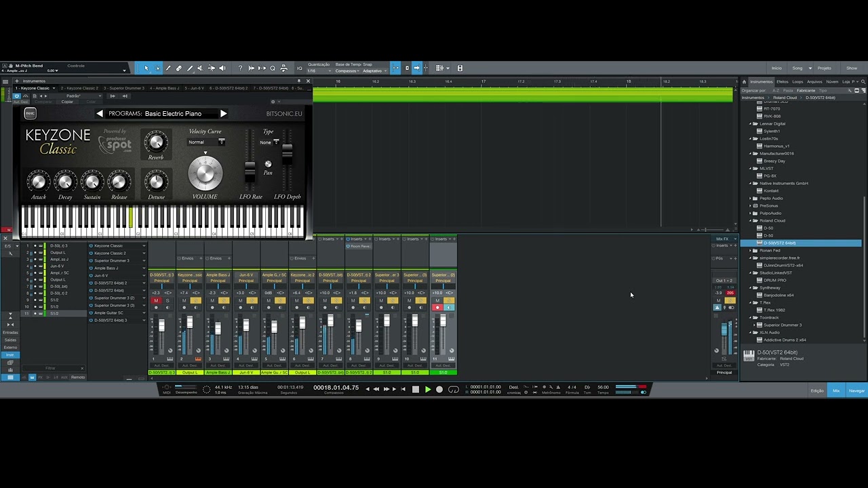
Task: Disarm record on mixer channel 11
Action: click(x=437, y=308)
